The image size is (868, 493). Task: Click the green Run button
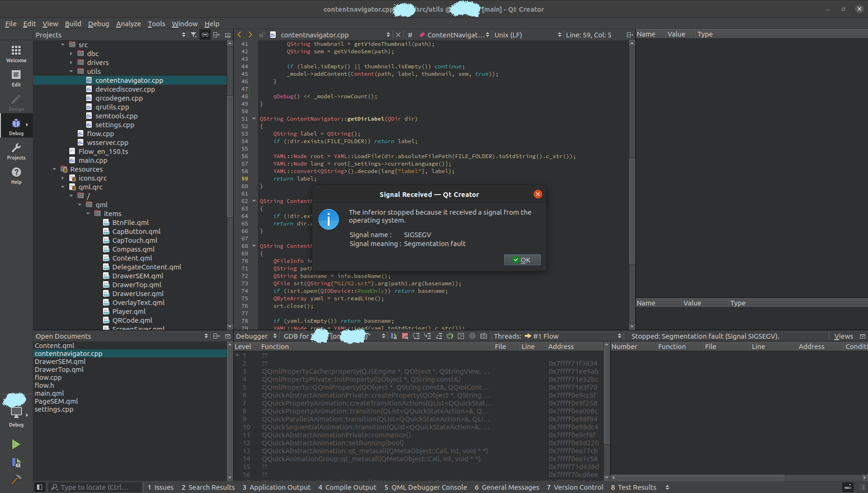[16, 444]
